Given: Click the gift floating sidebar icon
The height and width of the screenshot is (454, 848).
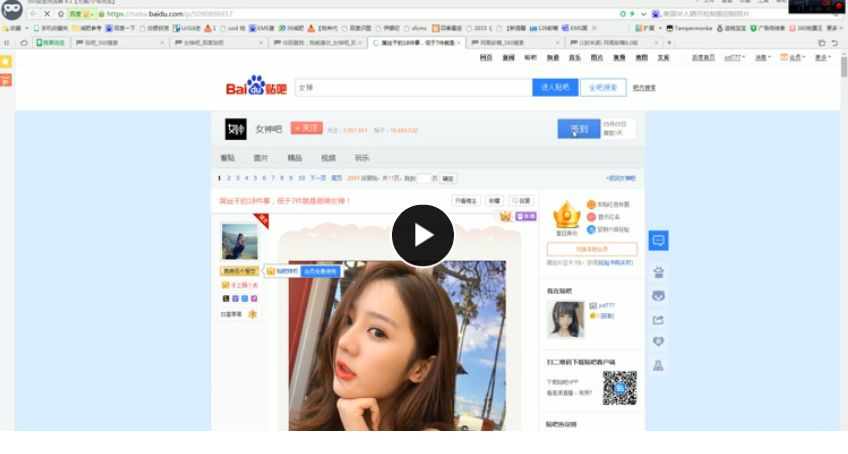Looking at the screenshot, I should [658, 272].
